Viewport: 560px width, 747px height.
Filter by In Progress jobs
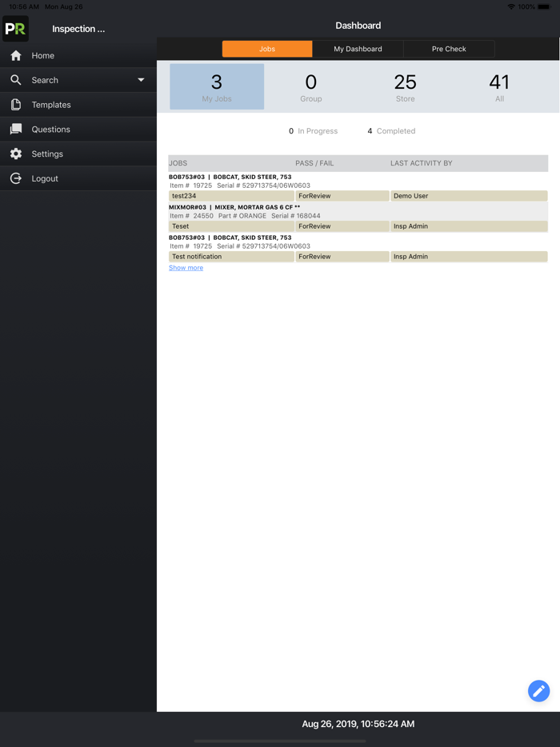point(313,131)
